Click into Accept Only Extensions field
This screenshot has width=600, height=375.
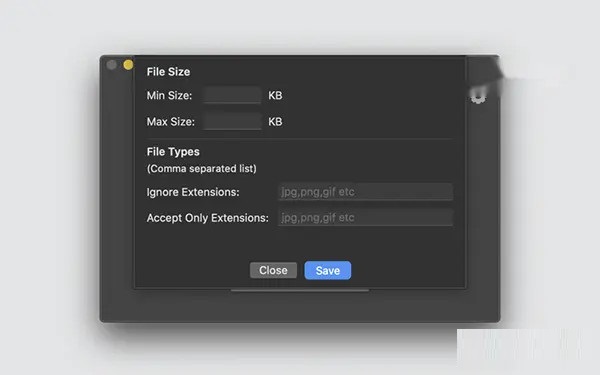coord(365,217)
